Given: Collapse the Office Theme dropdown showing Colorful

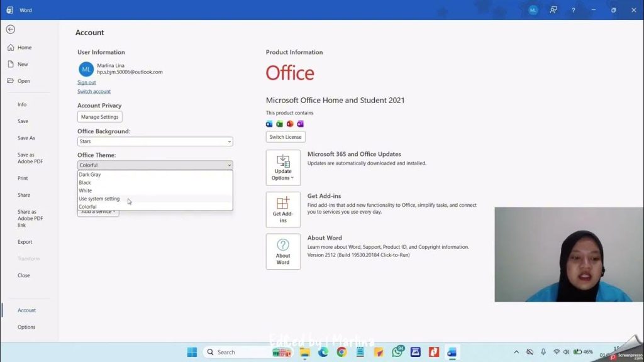Looking at the screenshot, I should (155, 165).
